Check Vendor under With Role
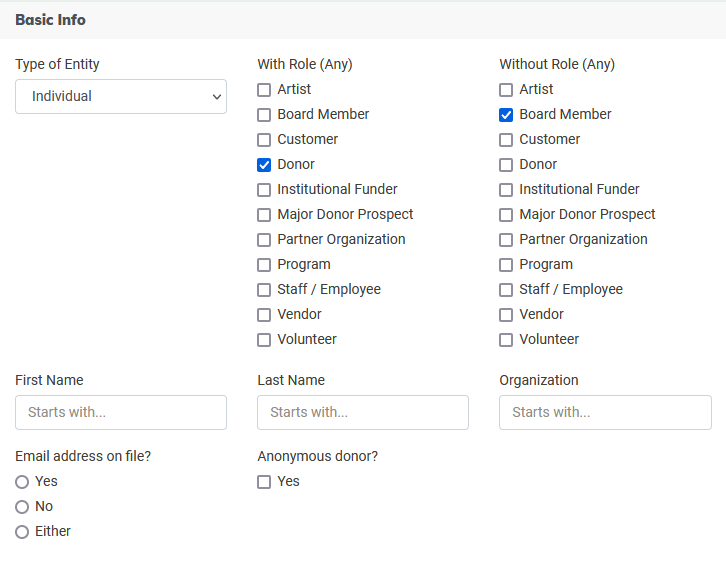Image resolution: width=726 pixels, height=577 pixels. pyautogui.click(x=264, y=315)
